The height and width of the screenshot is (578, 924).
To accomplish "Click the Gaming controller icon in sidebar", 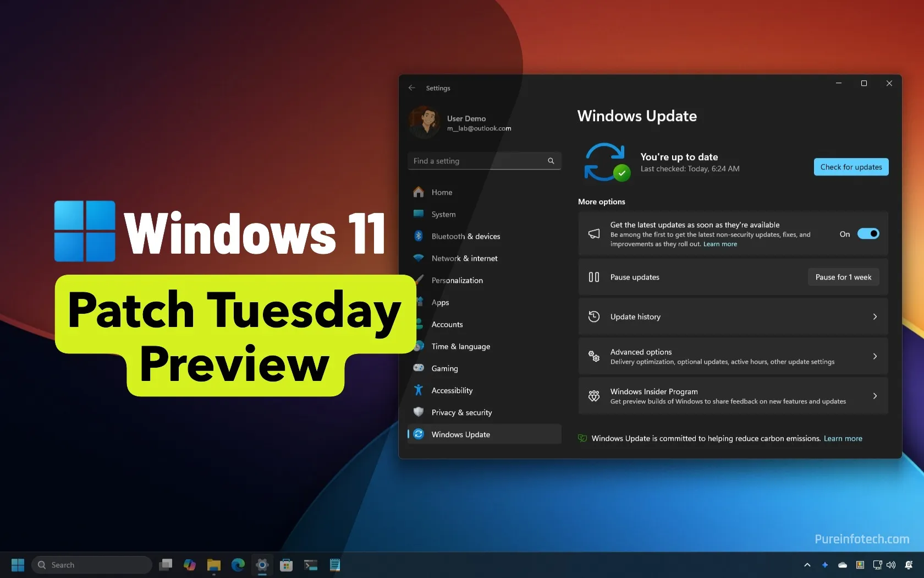I will (419, 368).
